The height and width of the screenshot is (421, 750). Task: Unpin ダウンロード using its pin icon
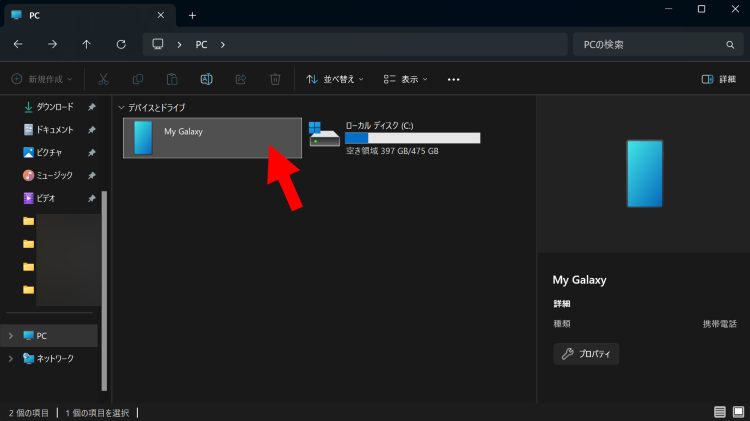point(91,107)
